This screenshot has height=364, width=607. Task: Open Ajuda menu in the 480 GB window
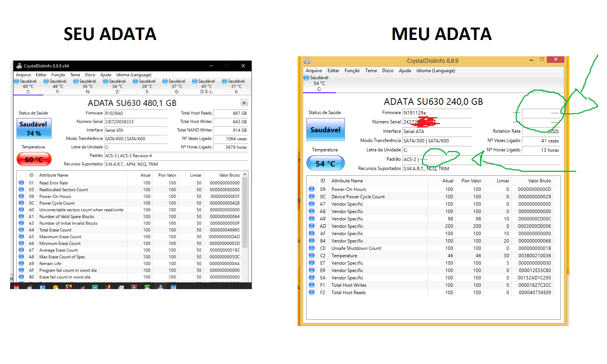(x=106, y=75)
